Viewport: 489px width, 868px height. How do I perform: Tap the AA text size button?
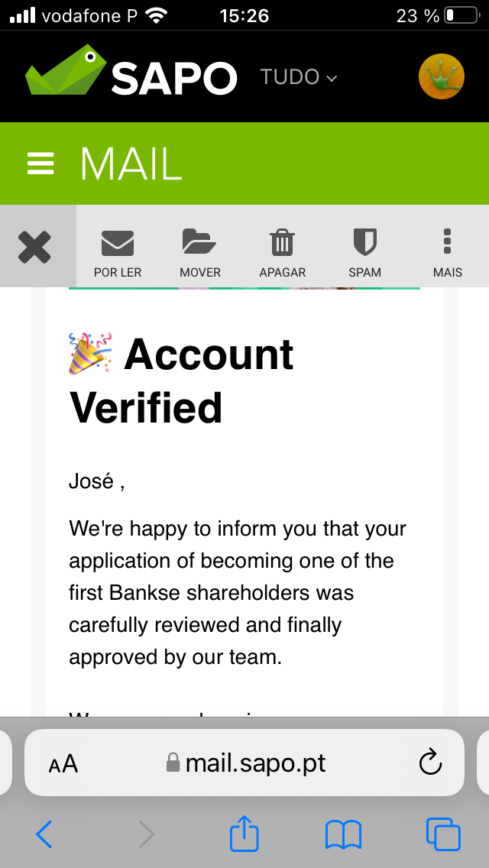tap(63, 763)
